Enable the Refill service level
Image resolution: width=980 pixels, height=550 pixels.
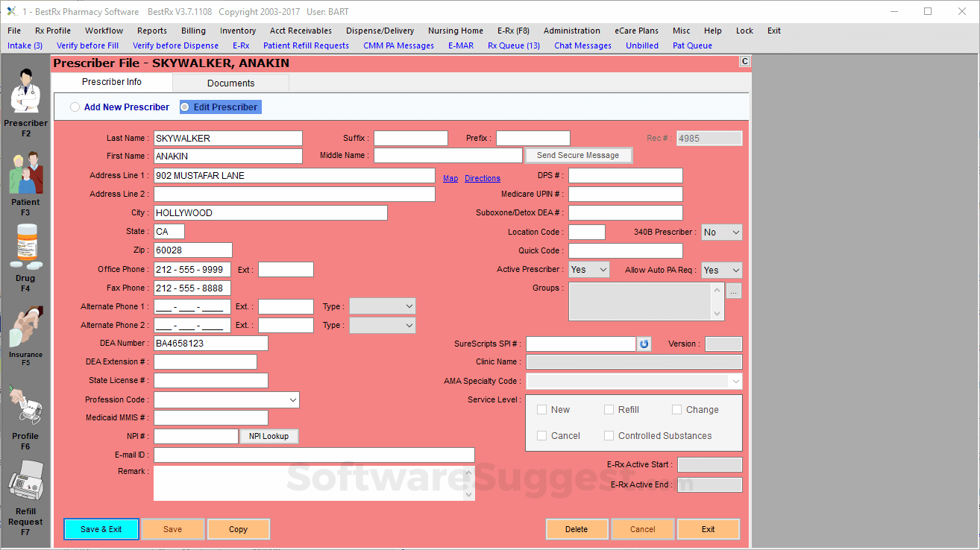point(607,409)
